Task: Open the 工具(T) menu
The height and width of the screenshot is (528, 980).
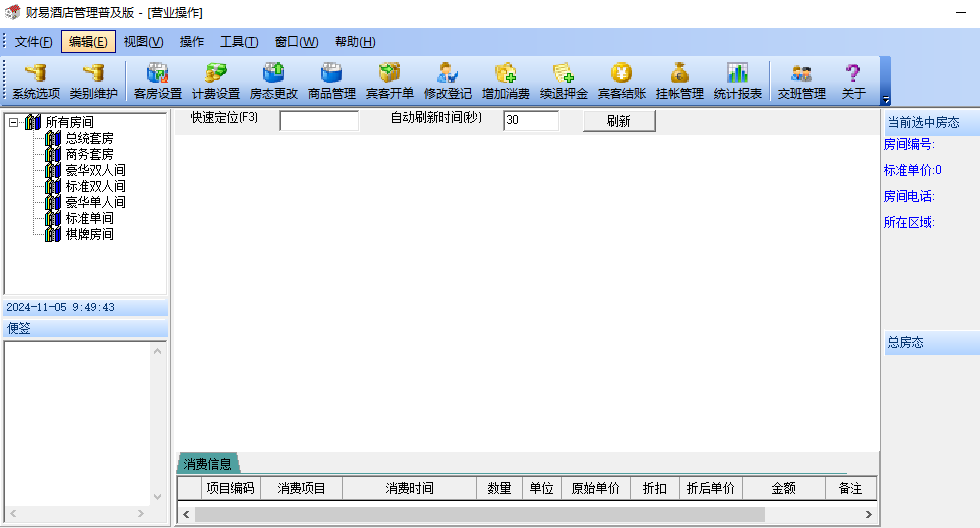Action: 239,42
